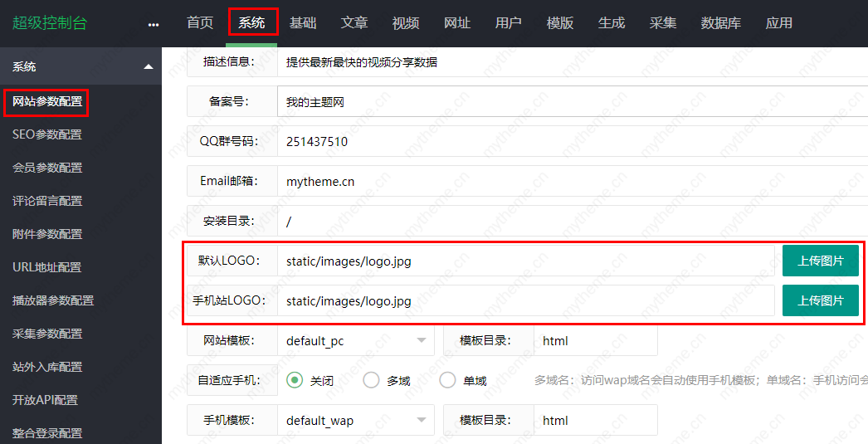Open 采集参数配置 in the sidebar
The width and height of the screenshot is (868, 444).
[x=47, y=334]
